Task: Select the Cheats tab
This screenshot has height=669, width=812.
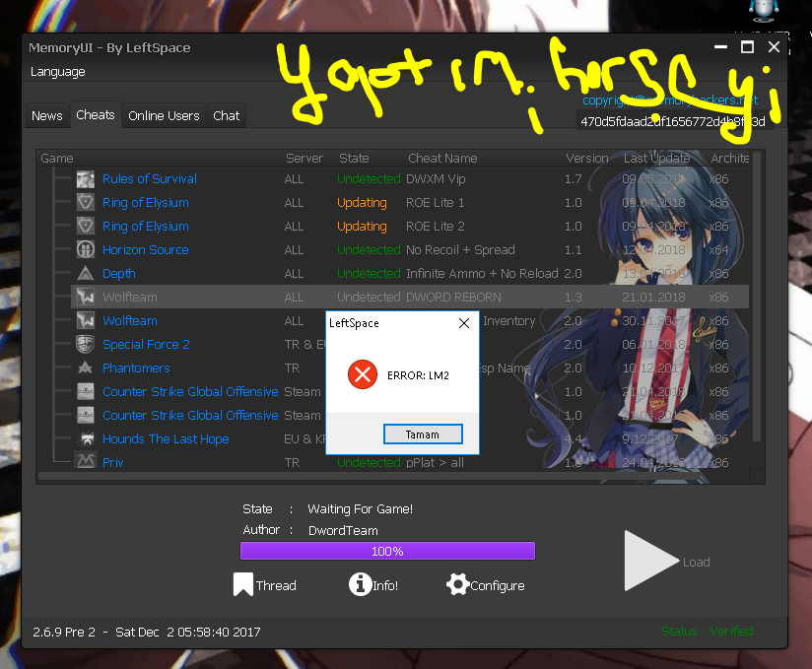Action: [x=96, y=115]
